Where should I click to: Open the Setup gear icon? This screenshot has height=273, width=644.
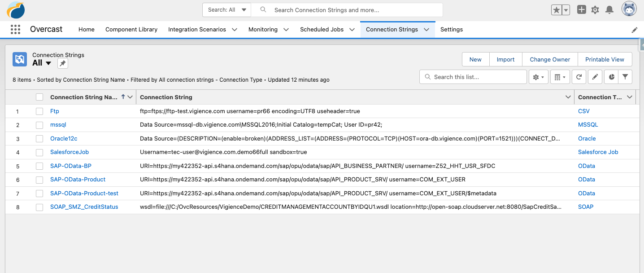[x=595, y=10]
